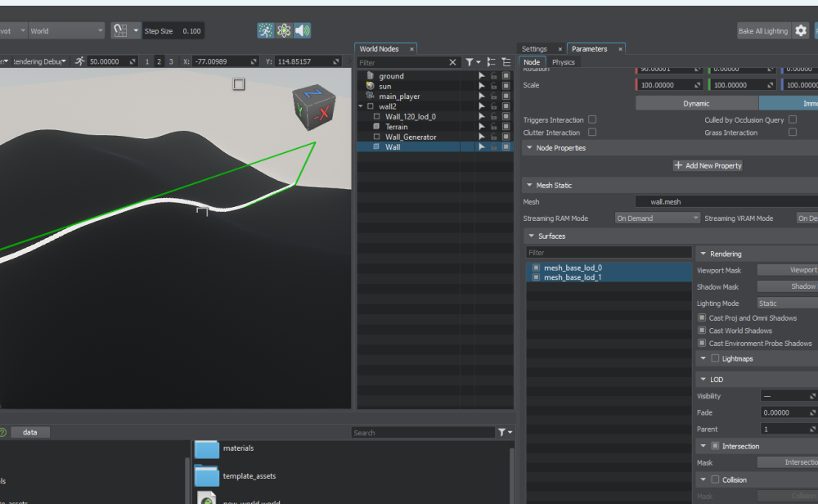The height and width of the screenshot is (504, 818).
Task: Click the Bake All Lighting button
Action: 763,31
